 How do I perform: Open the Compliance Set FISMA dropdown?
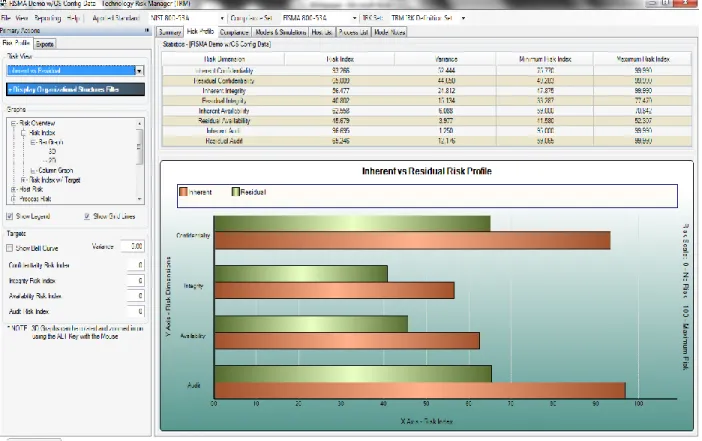pyautogui.click(x=355, y=18)
